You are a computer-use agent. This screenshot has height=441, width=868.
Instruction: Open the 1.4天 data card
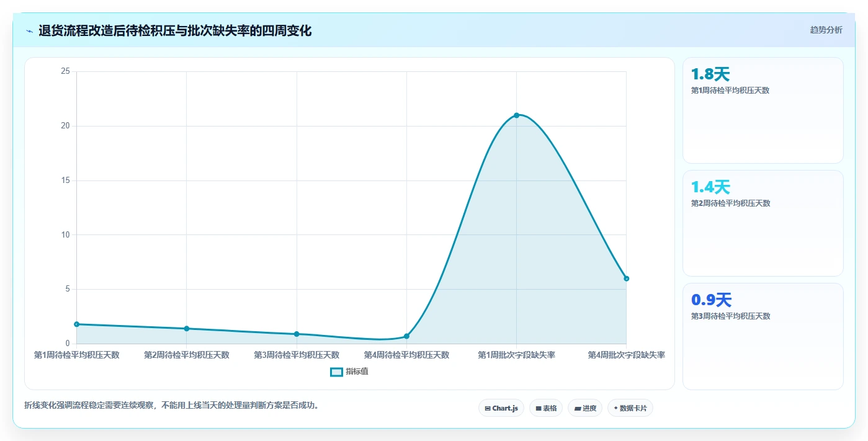[763, 223]
